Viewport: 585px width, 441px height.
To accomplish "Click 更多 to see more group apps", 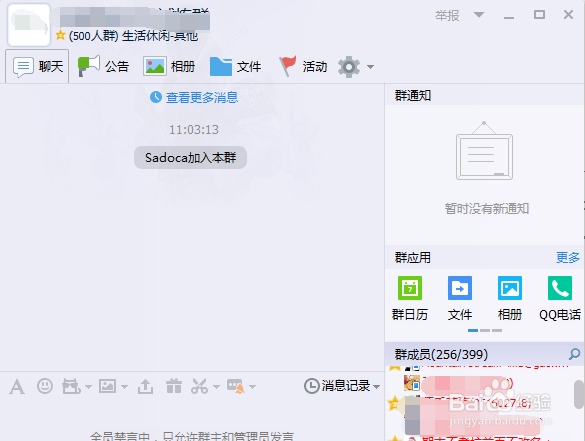I will (x=567, y=257).
